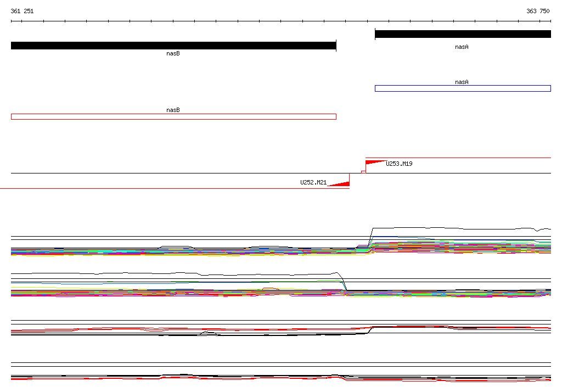Viewport: 562px width, 392px height.
Task: Click the end coordinate 363 750
Action: [x=538, y=11]
